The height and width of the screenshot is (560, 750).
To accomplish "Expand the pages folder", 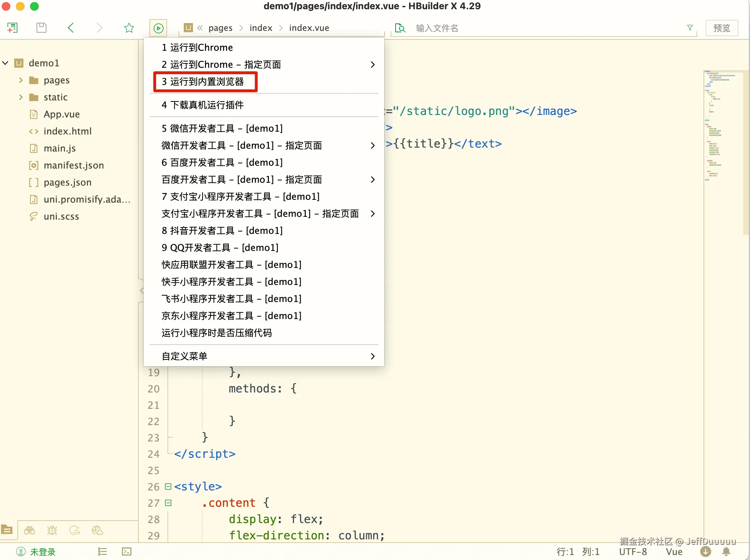I will pos(21,80).
